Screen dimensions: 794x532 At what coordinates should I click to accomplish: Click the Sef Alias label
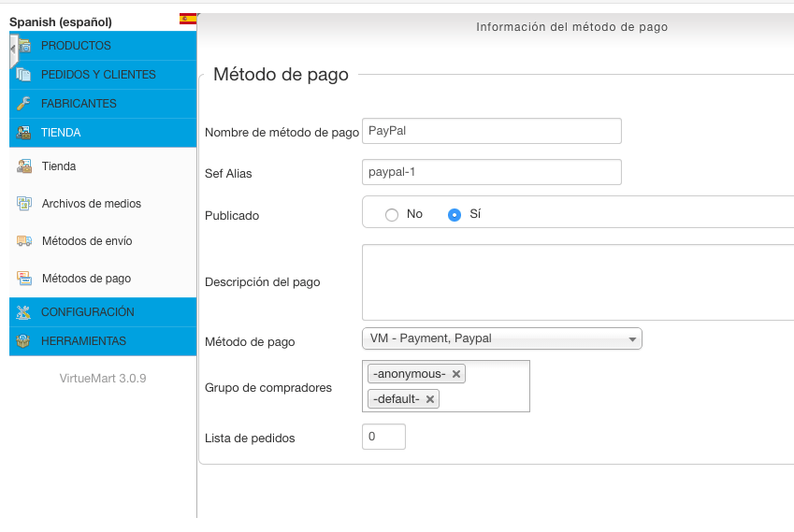tap(228, 174)
